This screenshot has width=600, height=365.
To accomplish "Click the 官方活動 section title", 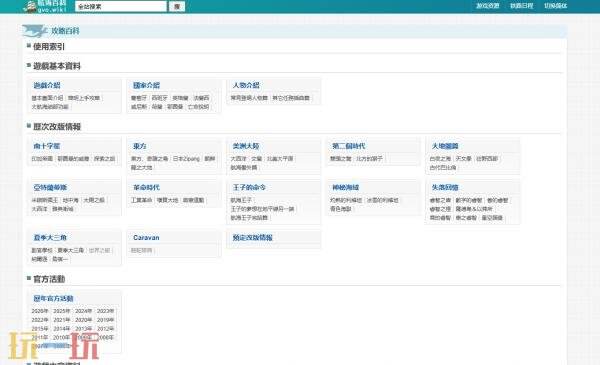I will point(49,279).
